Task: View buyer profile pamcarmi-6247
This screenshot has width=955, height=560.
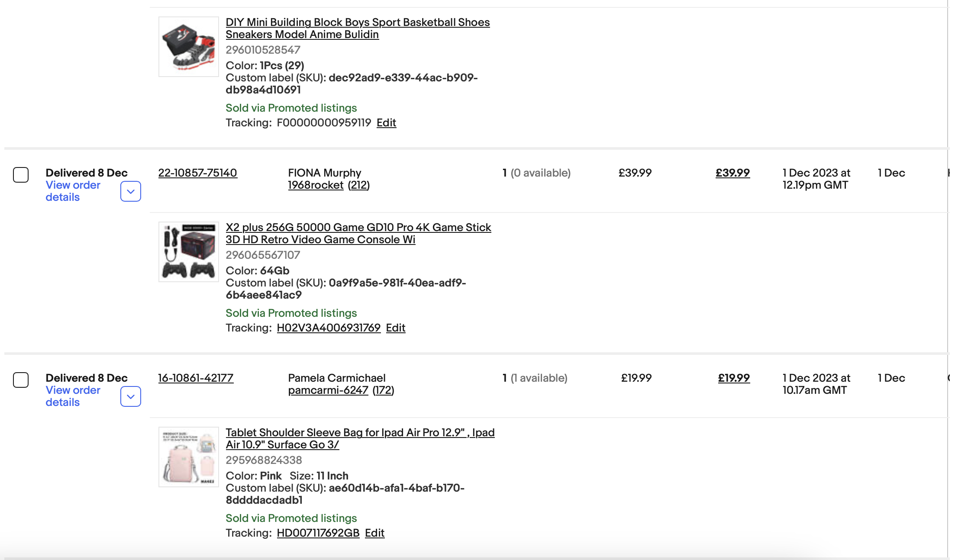Action: click(x=328, y=390)
